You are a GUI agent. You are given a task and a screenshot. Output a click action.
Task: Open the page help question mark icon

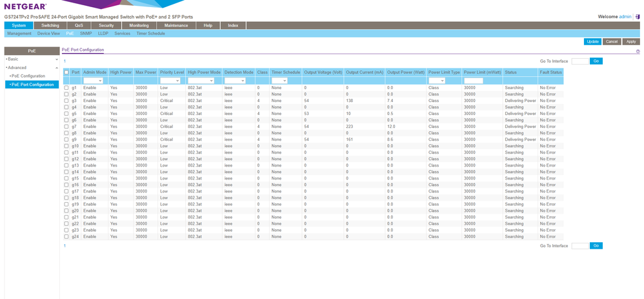(638, 50)
